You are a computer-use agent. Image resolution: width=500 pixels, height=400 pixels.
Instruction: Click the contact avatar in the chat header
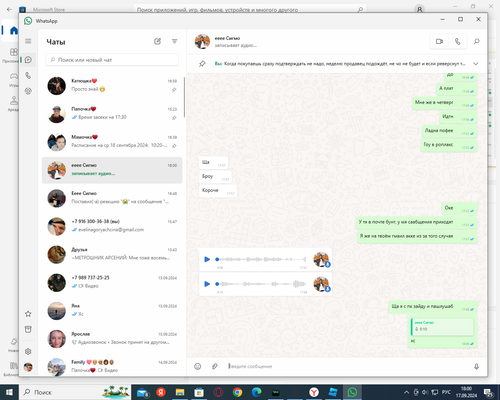[x=202, y=42]
